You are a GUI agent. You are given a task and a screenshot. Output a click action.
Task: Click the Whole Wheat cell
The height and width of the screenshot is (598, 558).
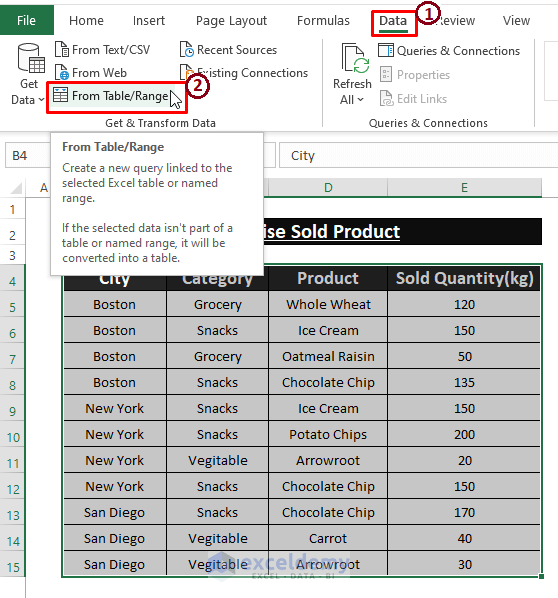[x=328, y=304]
